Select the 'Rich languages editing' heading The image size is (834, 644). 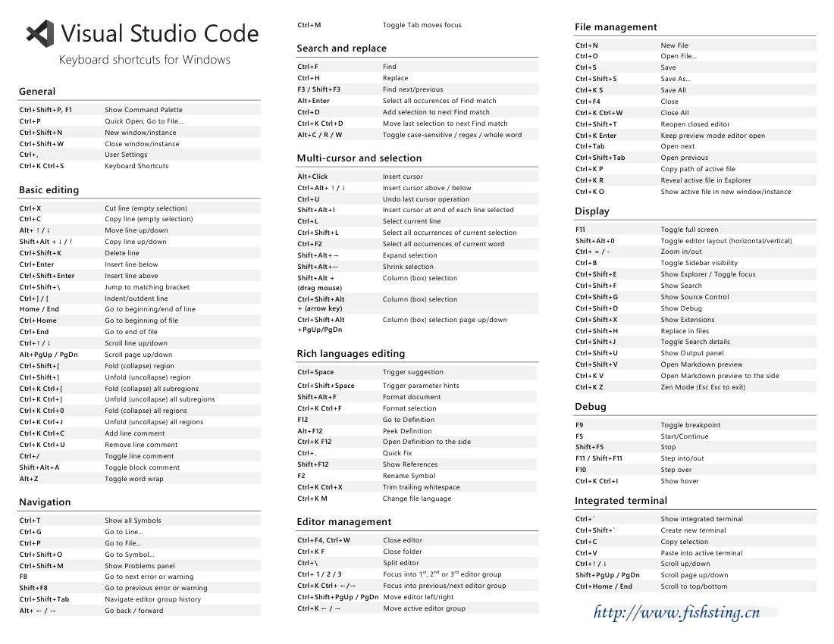point(350,354)
